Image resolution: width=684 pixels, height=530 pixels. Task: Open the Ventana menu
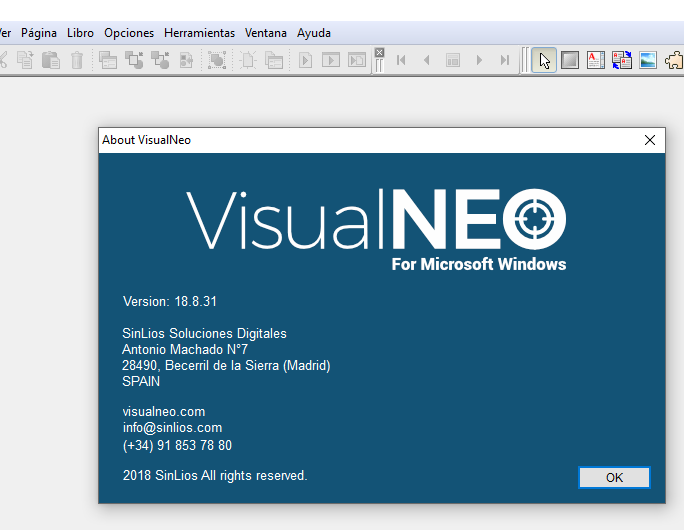click(x=266, y=33)
